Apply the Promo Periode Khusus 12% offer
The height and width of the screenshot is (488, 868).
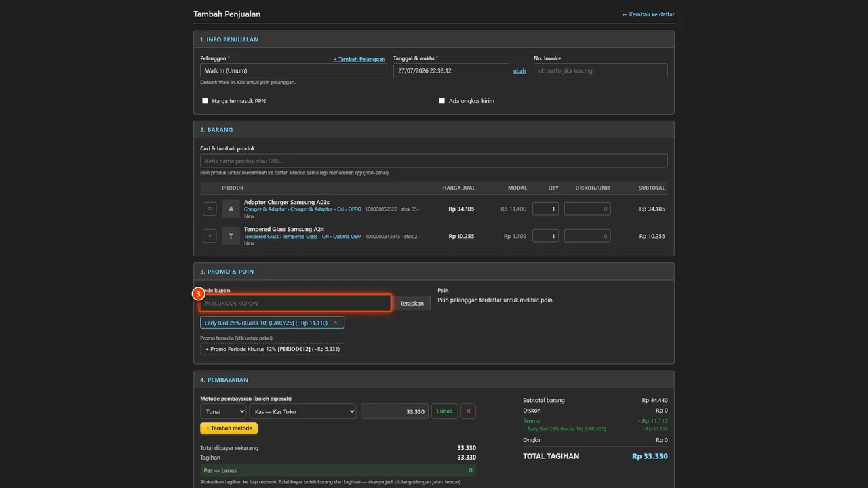[x=272, y=349]
